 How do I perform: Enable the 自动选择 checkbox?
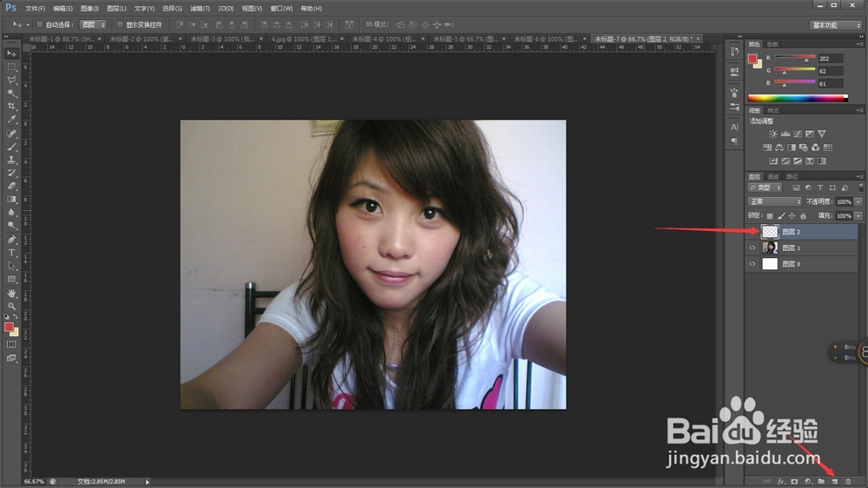(39, 24)
